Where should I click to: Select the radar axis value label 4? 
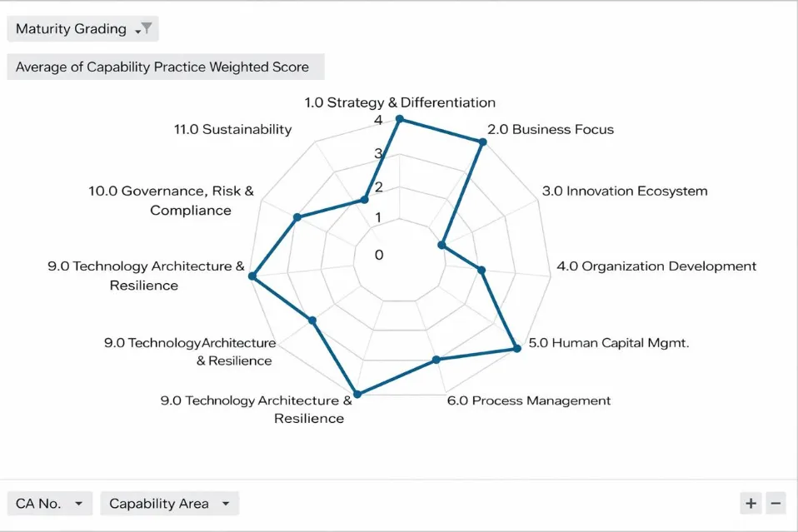click(378, 120)
